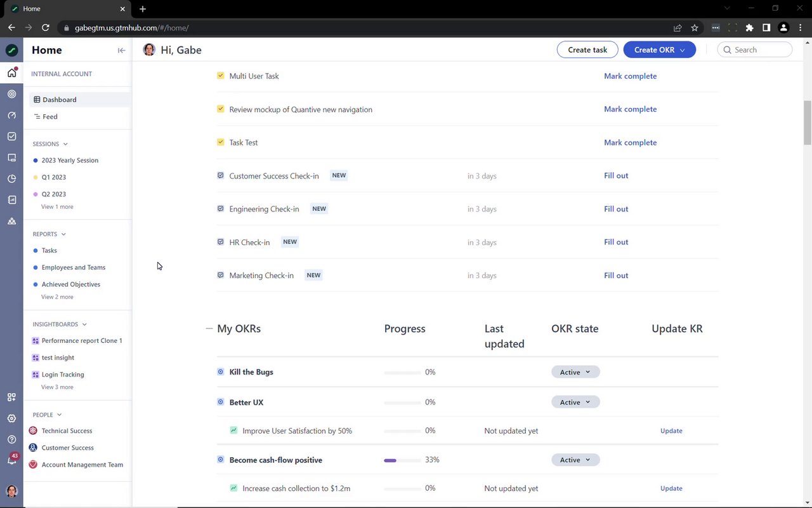The image size is (812, 508).
Task: Open the Create OKR dropdown button
Action: tap(659, 50)
